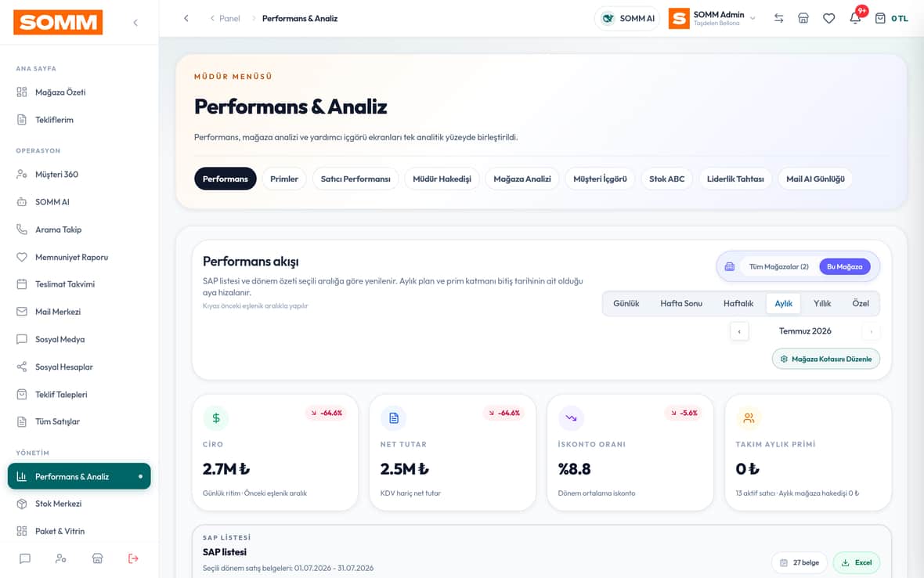Click the Mağaza Kotasını Düzenle button
The height and width of the screenshot is (578, 924).
click(825, 359)
